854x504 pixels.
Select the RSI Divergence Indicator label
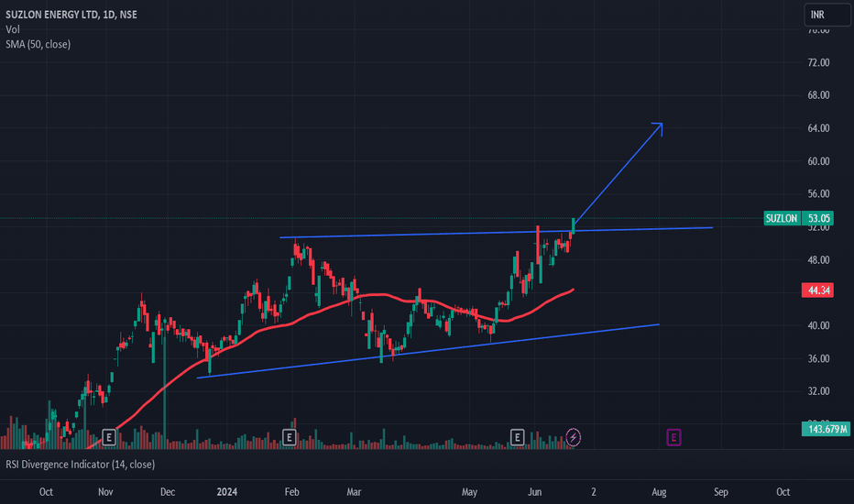(80, 465)
